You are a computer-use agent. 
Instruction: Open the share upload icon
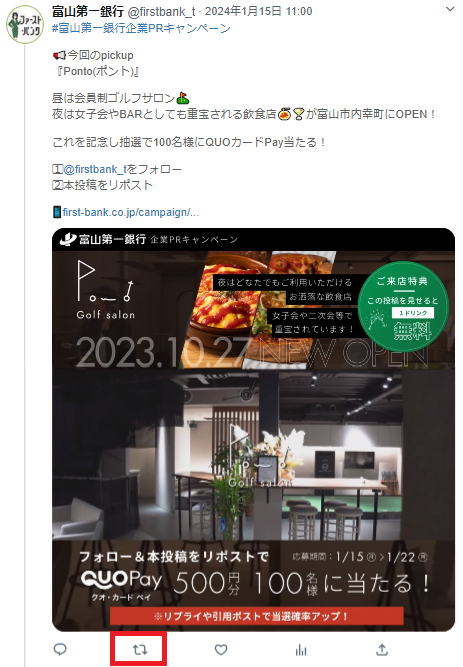click(382, 650)
